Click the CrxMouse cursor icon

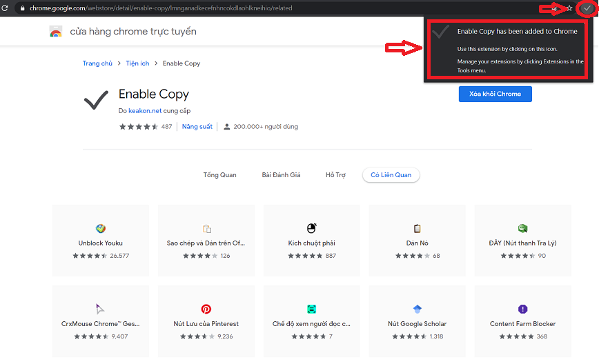(x=100, y=309)
